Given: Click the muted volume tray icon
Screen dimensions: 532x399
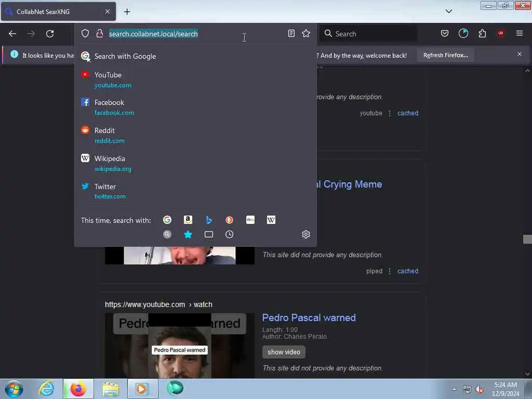Looking at the screenshot, I should point(480,390).
